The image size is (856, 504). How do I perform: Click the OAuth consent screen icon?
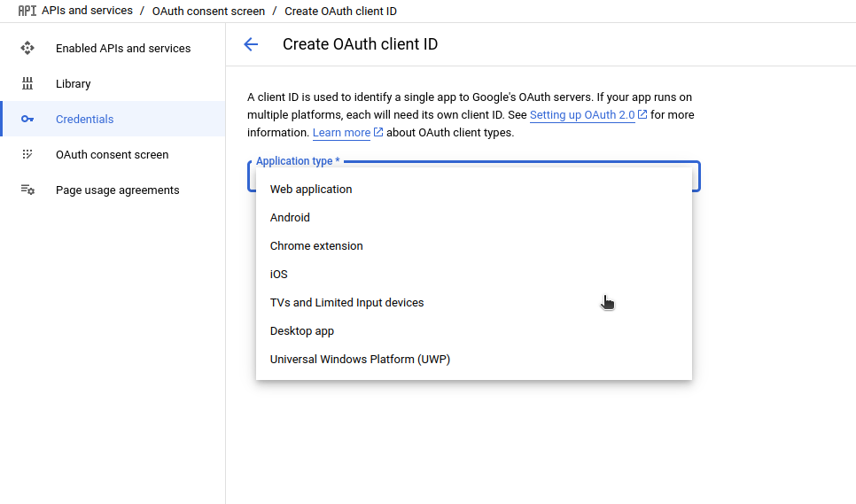[x=27, y=154]
